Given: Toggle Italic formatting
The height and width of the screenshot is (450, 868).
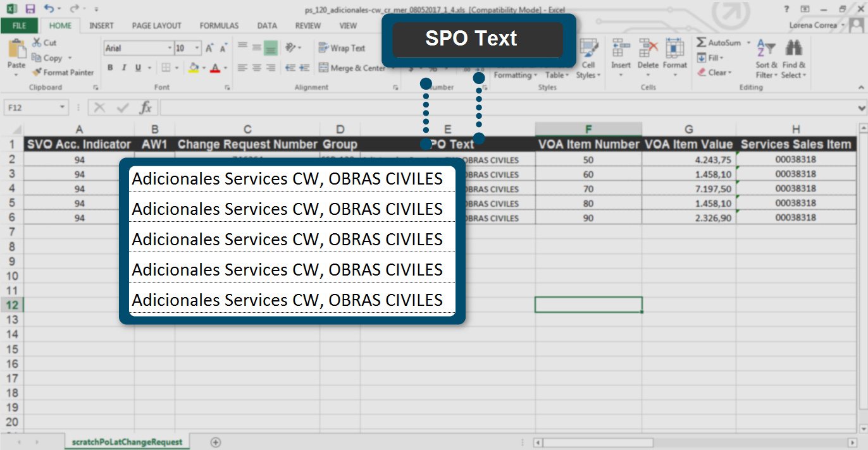Looking at the screenshot, I should click(x=124, y=68).
